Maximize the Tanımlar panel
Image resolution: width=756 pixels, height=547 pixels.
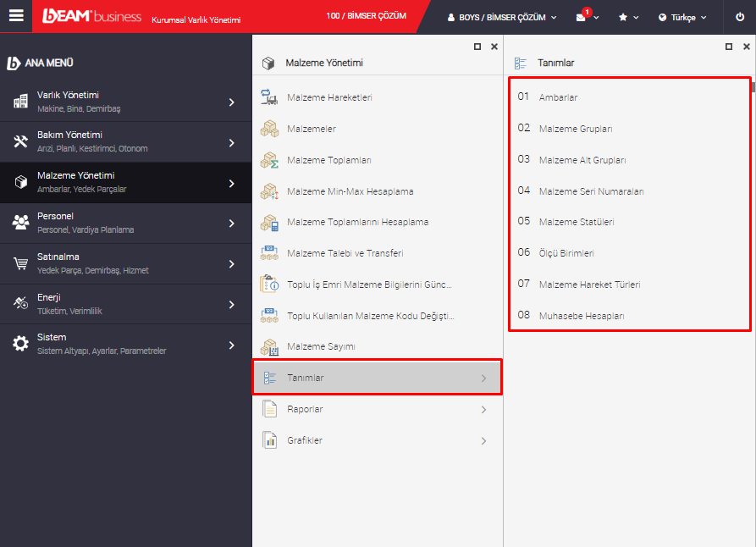pos(729,47)
